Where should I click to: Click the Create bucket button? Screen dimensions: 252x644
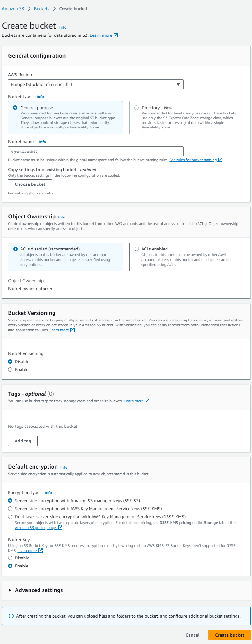point(229,635)
